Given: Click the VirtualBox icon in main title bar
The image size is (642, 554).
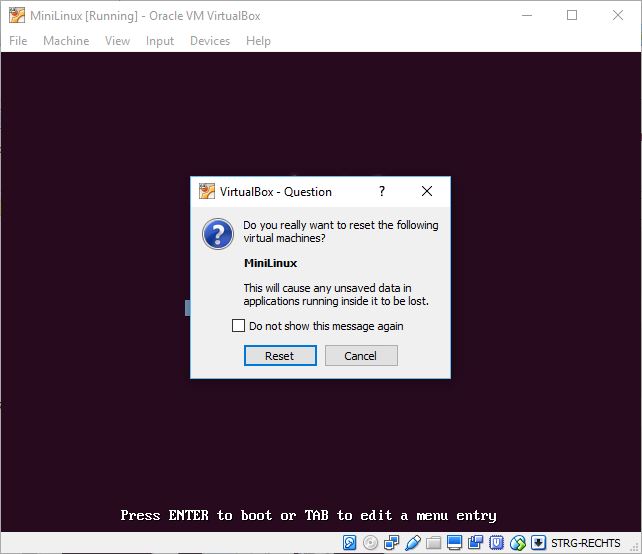Looking at the screenshot, I should coord(17,16).
